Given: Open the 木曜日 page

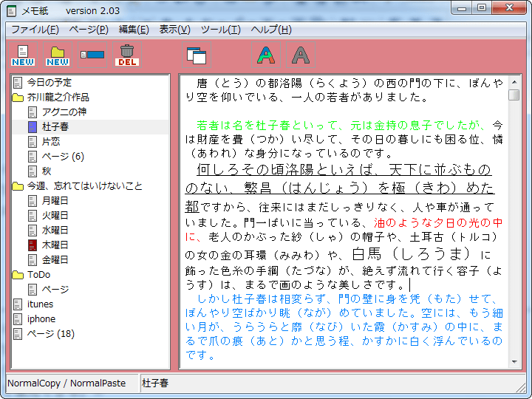Looking at the screenshot, I should 55,245.
